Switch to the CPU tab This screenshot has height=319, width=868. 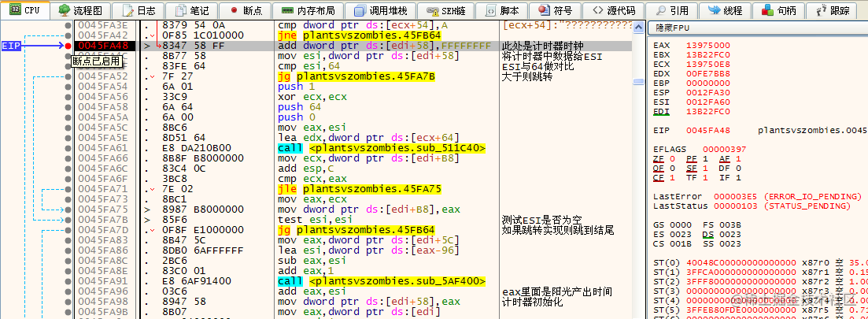point(24,10)
